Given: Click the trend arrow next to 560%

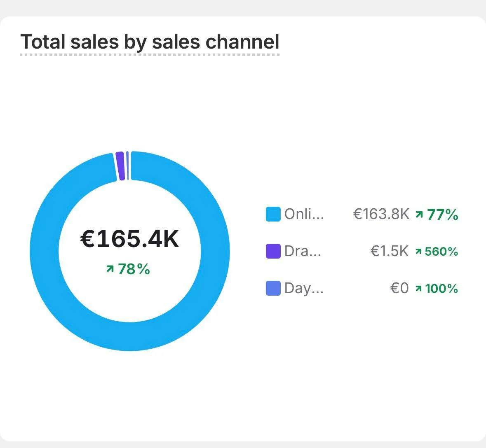Looking at the screenshot, I should click(418, 251).
